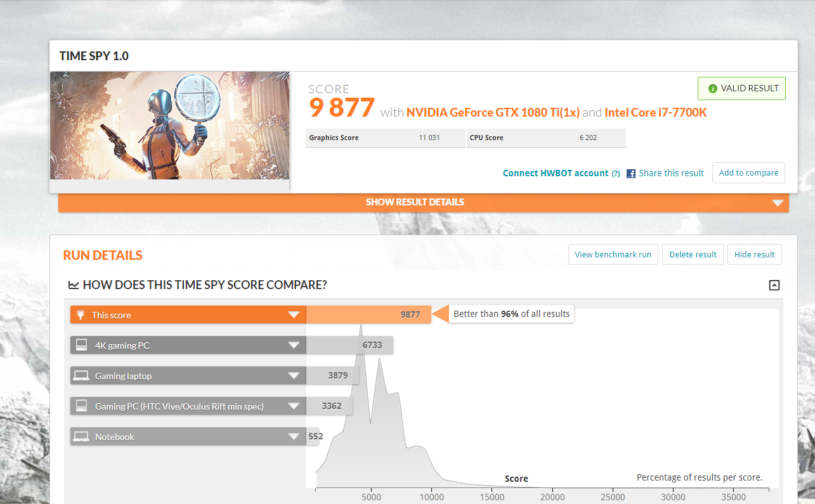The height and width of the screenshot is (504, 815).
Task: Click the RUN DETAILS heading
Action: [x=103, y=255]
